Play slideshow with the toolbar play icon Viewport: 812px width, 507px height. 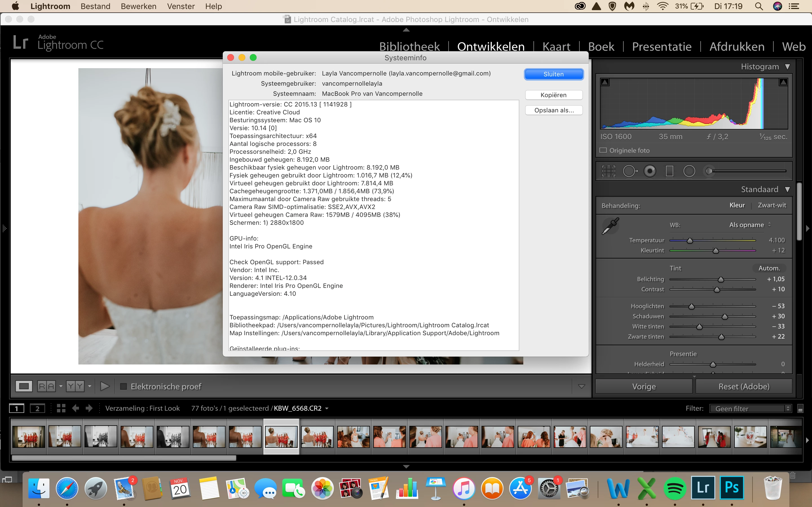click(105, 386)
